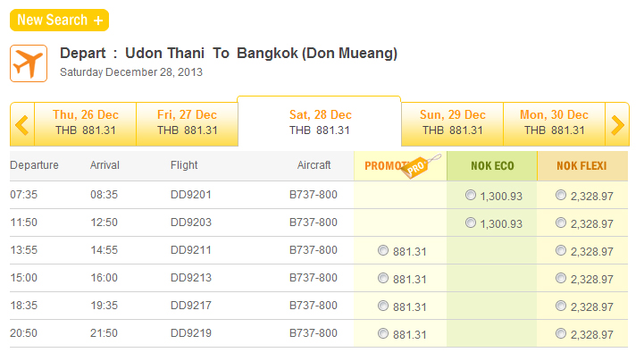The image size is (644, 361).
Task: Pick the 881.31 promo fare for DD9211
Action: tap(383, 251)
